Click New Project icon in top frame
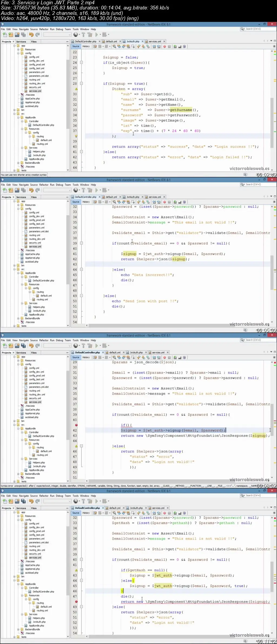The height and width of the screenshot is (644, 277). pyautogui.click(x=11, y=35)
